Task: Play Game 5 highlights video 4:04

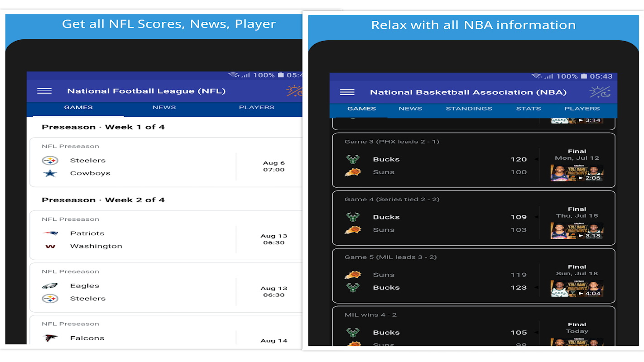Action: pyautogui.click(x=577, y=288)
